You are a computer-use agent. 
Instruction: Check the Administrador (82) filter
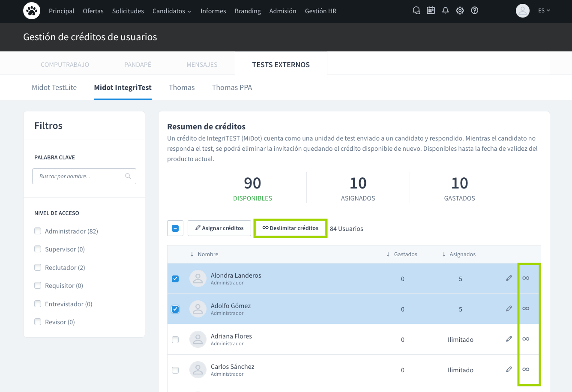[38, 231]
